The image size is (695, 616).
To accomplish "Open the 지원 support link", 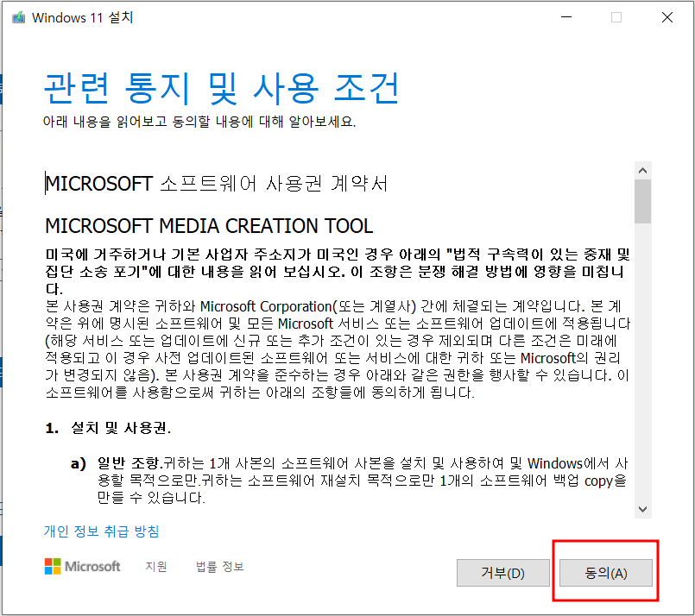I will (x=156, y=567).
